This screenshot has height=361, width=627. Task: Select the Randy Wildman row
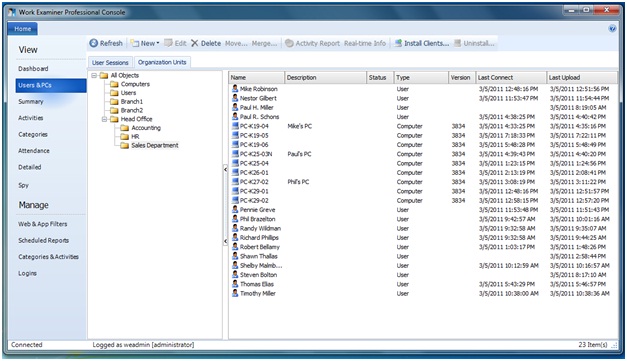(423, 228)
